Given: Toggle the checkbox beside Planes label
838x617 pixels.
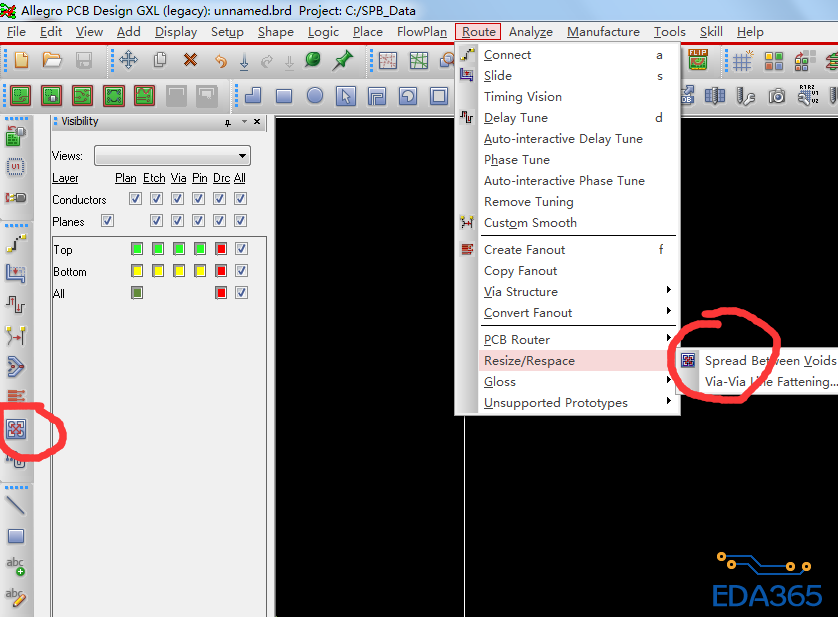Looking at the screenshot, I should click(107, 220).
